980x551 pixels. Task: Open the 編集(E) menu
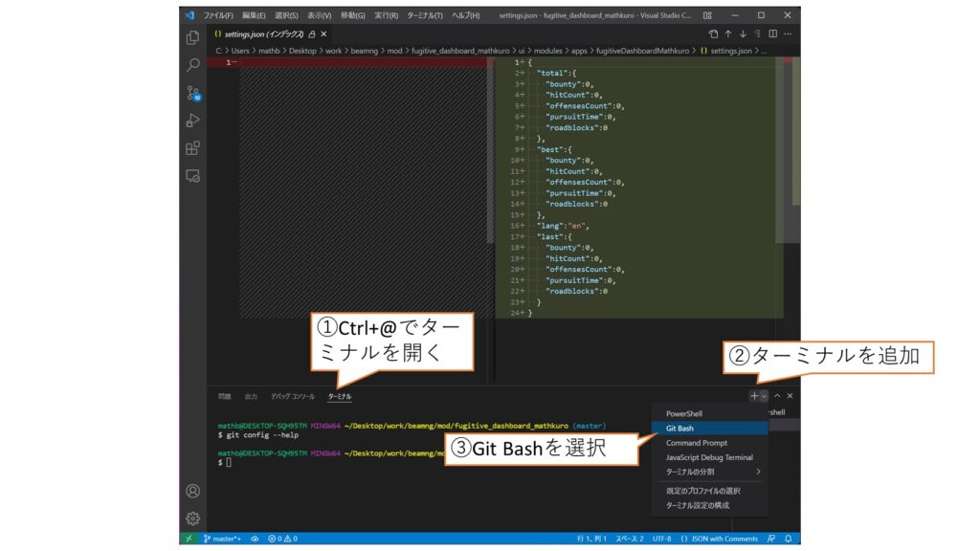[254, 15]
